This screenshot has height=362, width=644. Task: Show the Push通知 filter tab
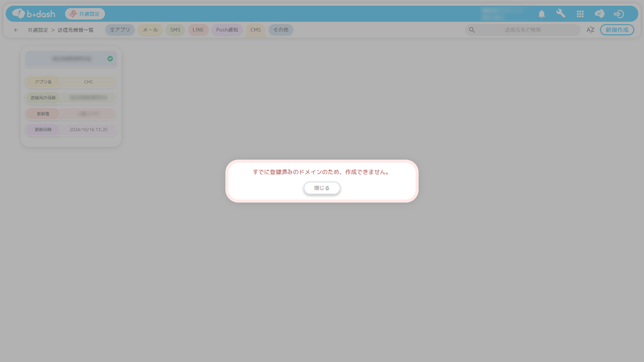[227, 30]
